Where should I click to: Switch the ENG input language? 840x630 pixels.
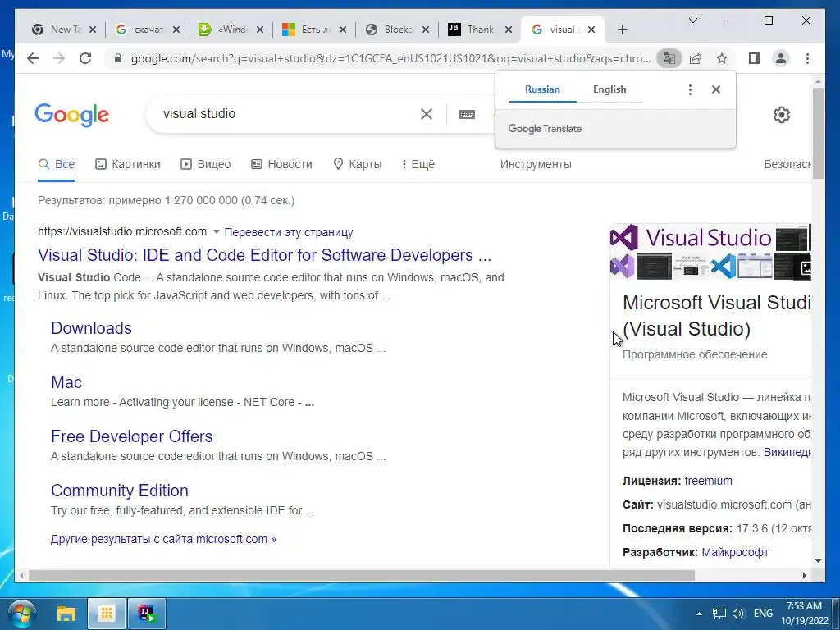(763, 614)
